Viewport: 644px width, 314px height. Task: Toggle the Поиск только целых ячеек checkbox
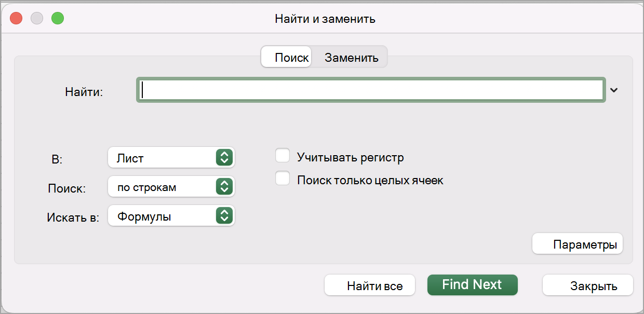[x=283, y=179]
